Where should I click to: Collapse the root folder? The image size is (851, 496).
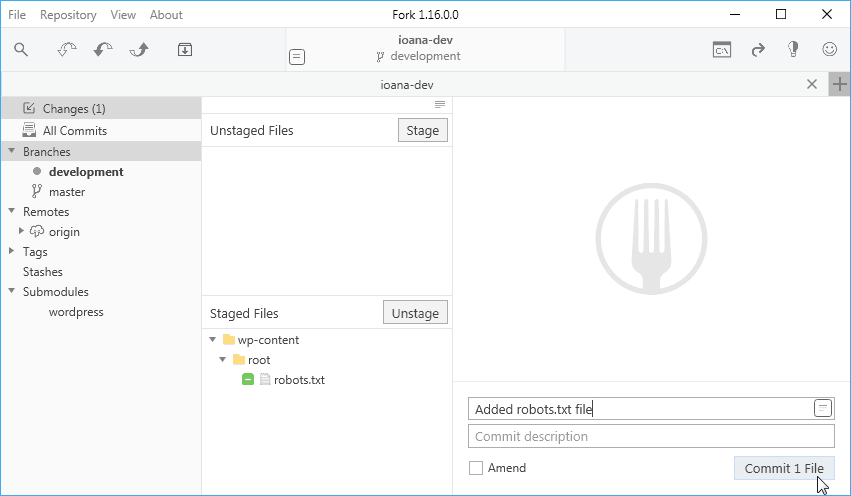coord(223,359)
